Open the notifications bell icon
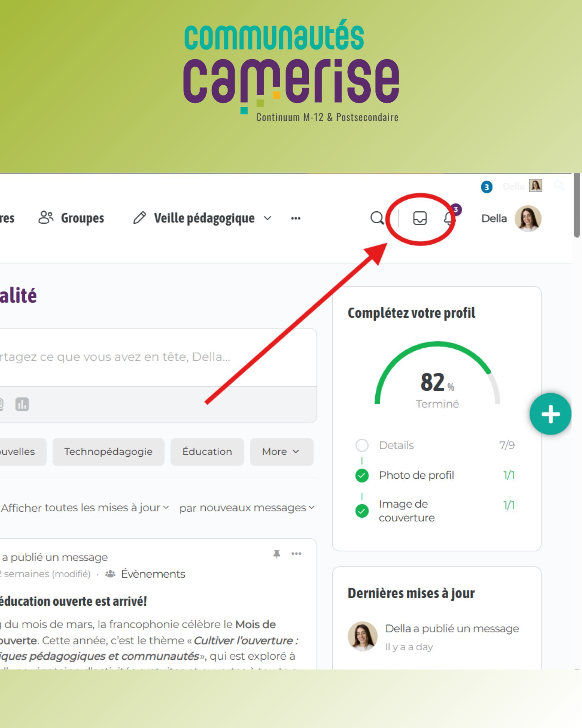This screenshot has width=582, height=728. tap(449, 218)
